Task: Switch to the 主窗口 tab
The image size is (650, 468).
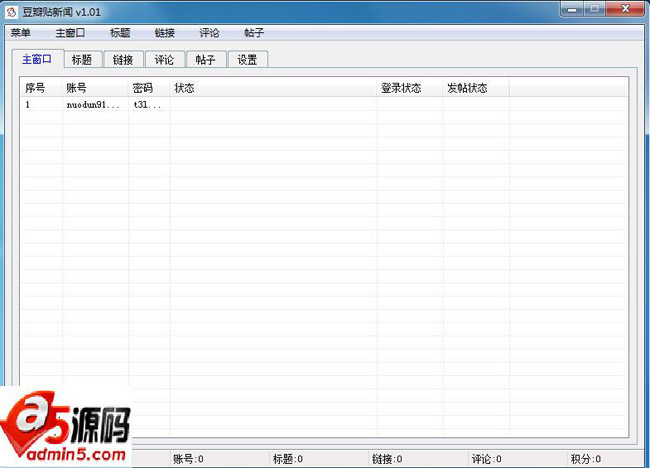Action: [37, 59]
